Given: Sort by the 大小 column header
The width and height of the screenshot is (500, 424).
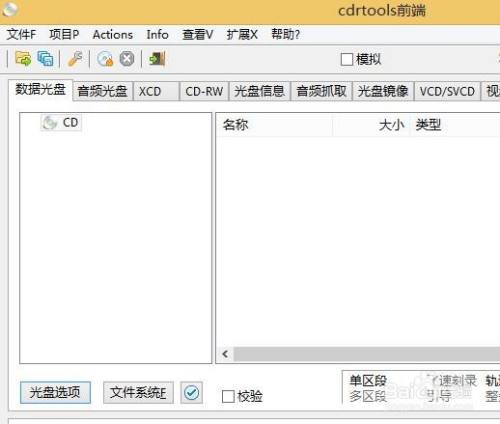Looking at the screenshot, I should pyautogui.click(x=371, y=125).
